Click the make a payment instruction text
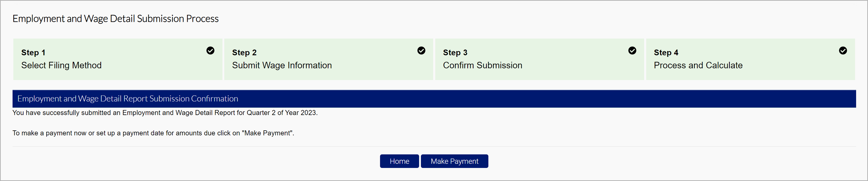This screenshot has height=181, width=868. (x=153, y=133)
